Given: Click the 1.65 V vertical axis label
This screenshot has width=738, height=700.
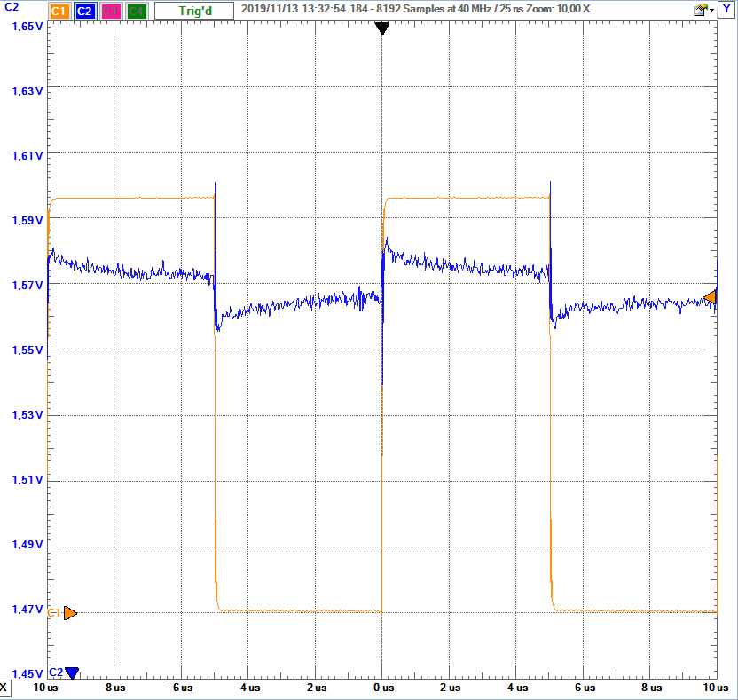Looking at the screenshot, I should [x=27, y=27].
